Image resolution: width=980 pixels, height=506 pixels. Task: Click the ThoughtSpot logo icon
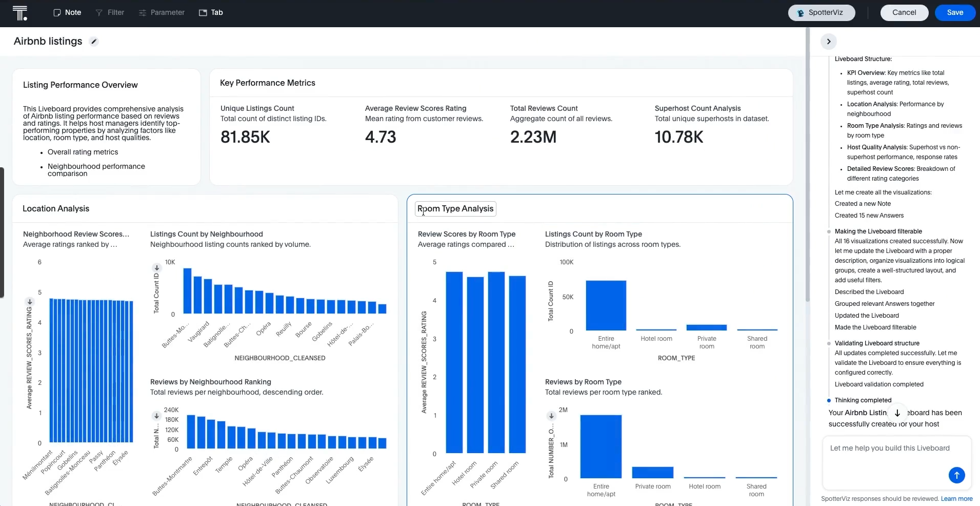(x=19, y=13)
